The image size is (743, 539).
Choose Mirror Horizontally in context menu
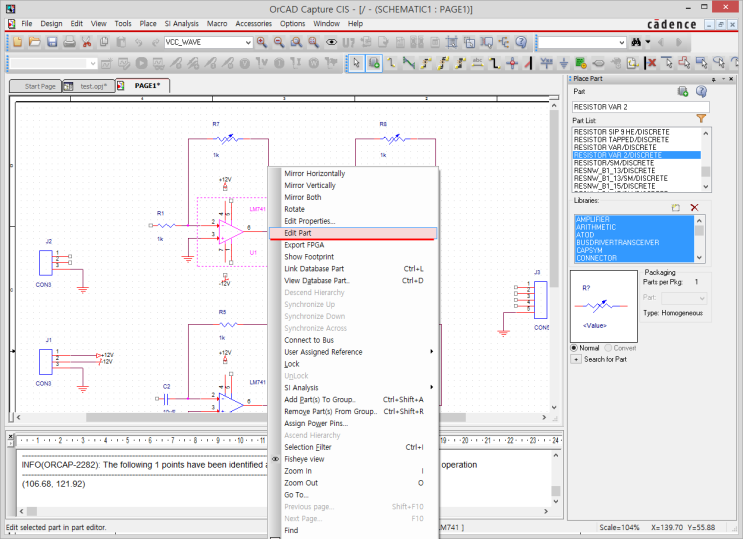pyautogui.click(x=315, y=174)
